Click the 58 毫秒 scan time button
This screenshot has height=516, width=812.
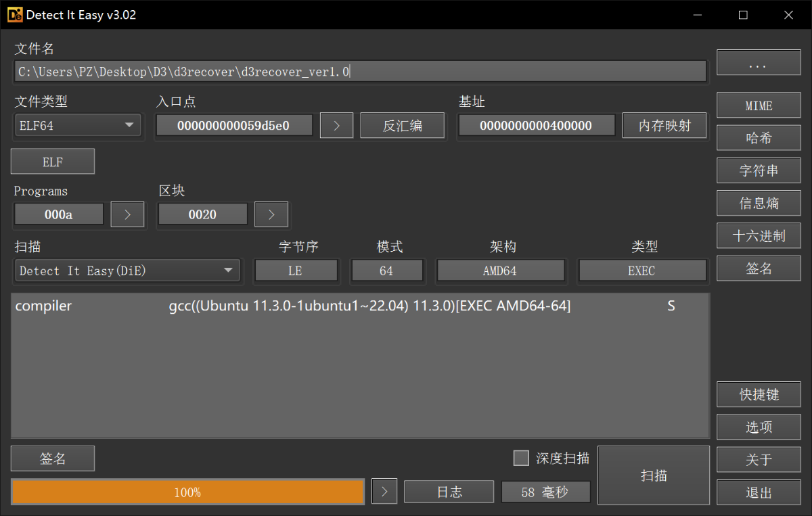(545, 492)
